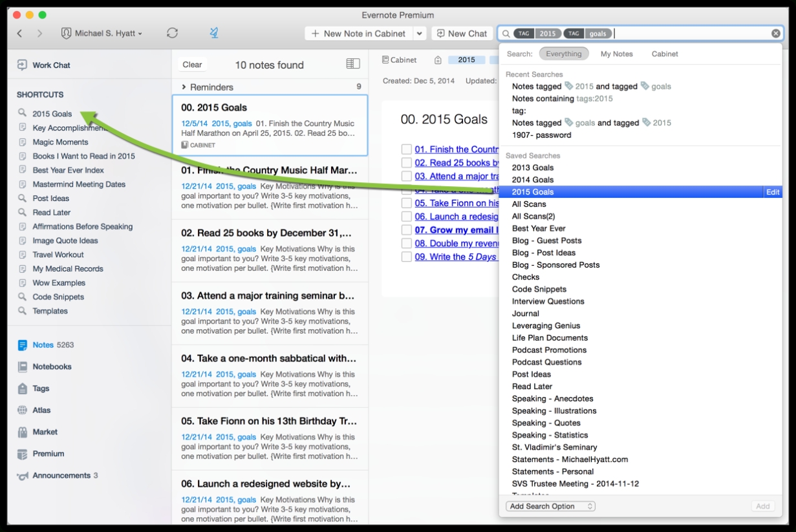
Task: Check the box for goal 01
Action: click(x=406, y=149)
